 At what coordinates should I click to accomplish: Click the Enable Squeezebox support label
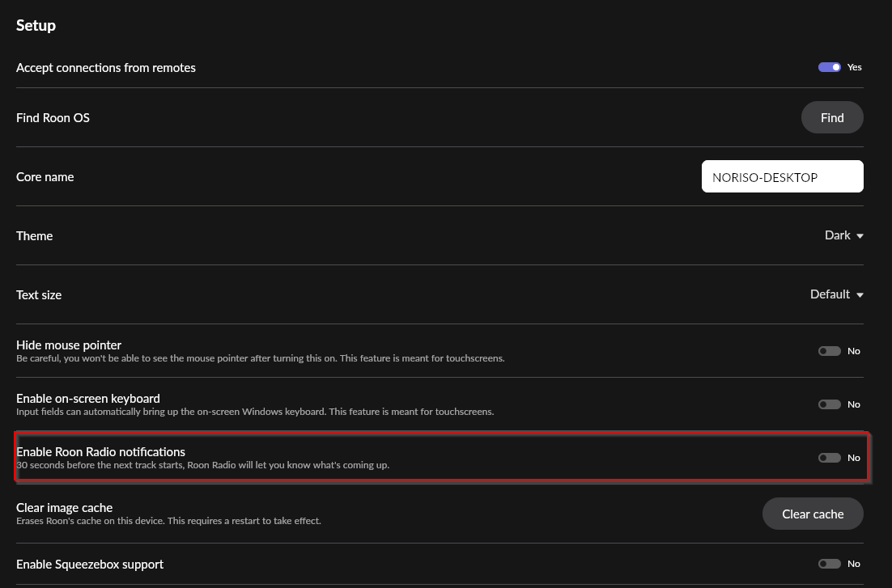coord(90,564)
